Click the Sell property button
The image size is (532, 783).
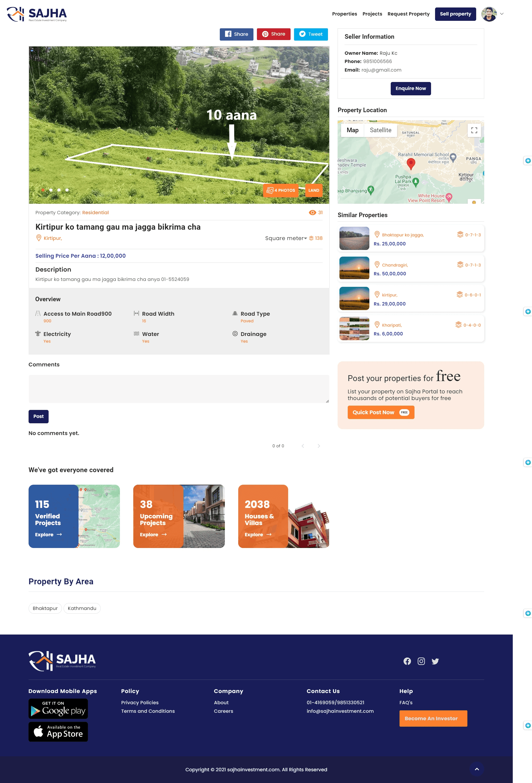[455, 14]
